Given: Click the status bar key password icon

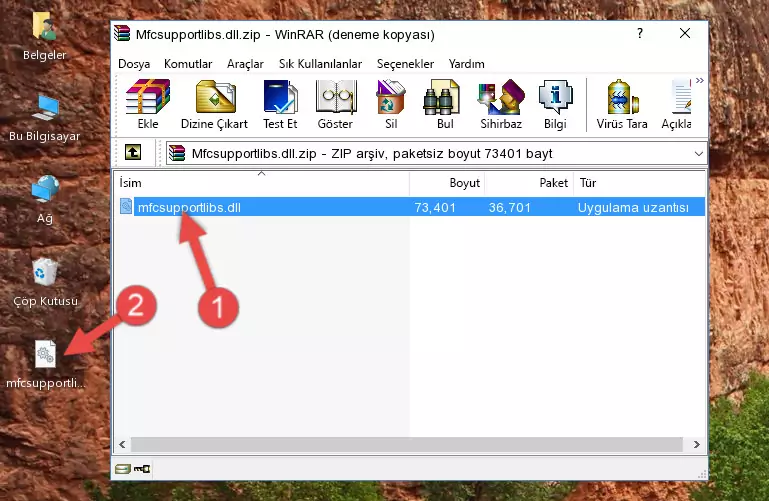Looking at the screenshot, I should pos(142,469).
